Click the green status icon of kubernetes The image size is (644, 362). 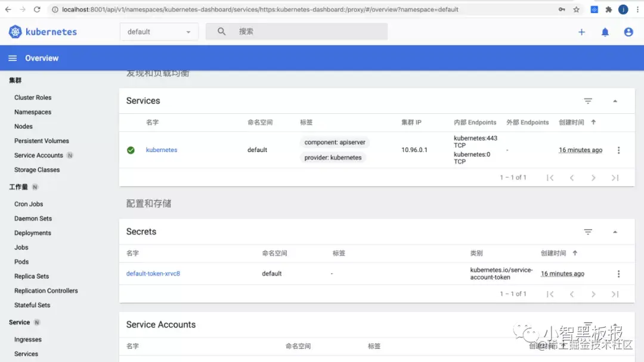coord(131,150)
